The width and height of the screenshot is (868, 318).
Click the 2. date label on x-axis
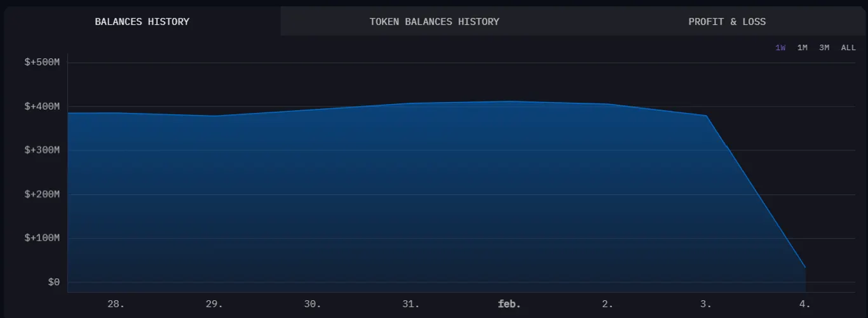608,304
